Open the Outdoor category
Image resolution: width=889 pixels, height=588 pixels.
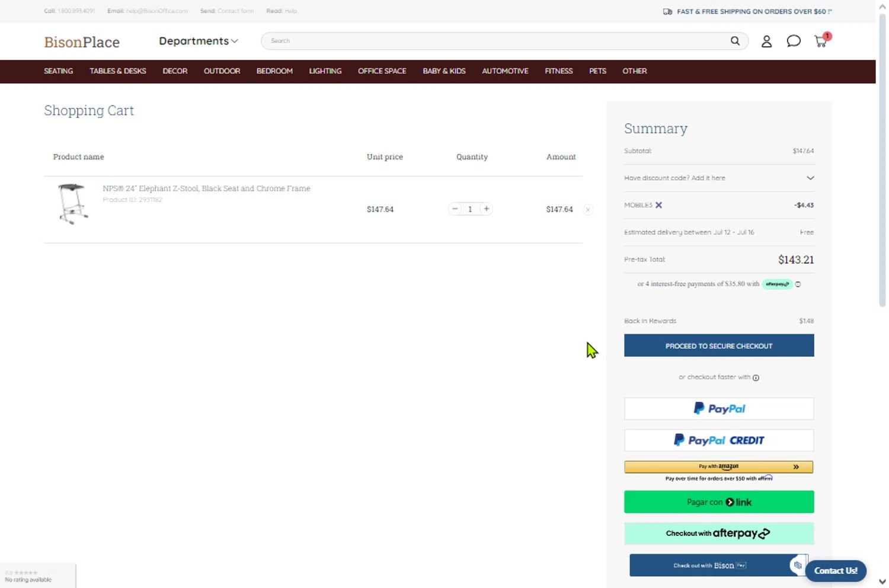[x=222, y=71]
